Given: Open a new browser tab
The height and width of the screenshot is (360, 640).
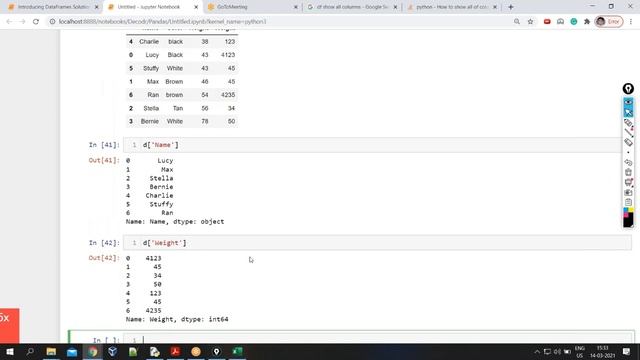Looking at the screenshot, I should pyautogui.click(x=511, y=7).
